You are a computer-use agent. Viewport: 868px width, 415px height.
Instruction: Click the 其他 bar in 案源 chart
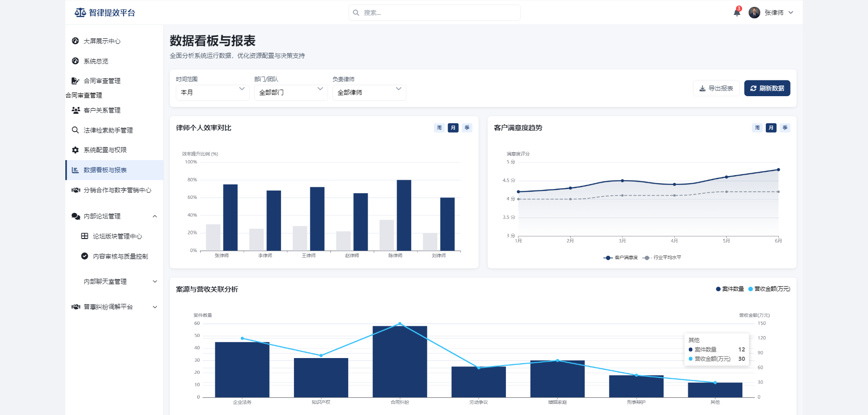coord(715,390)
